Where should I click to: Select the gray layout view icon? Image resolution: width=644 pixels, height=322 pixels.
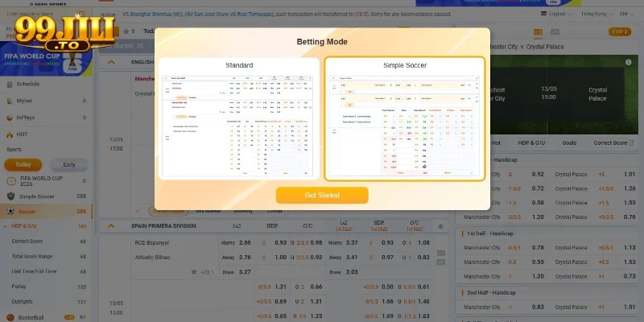[555, 31]
